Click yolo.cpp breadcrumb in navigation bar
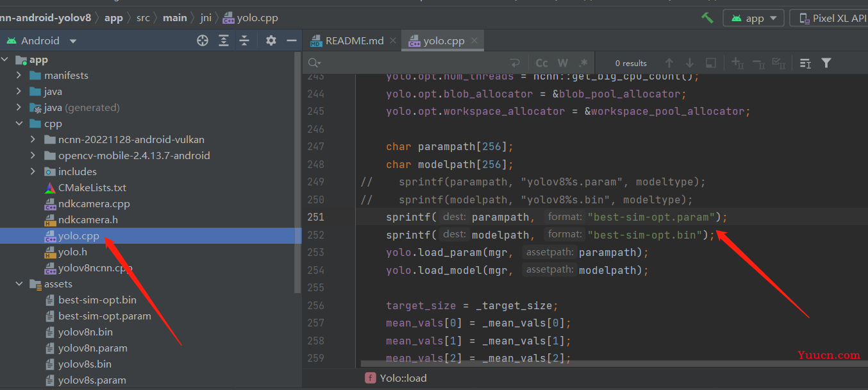The image size is (868, 390). (251, 18)
